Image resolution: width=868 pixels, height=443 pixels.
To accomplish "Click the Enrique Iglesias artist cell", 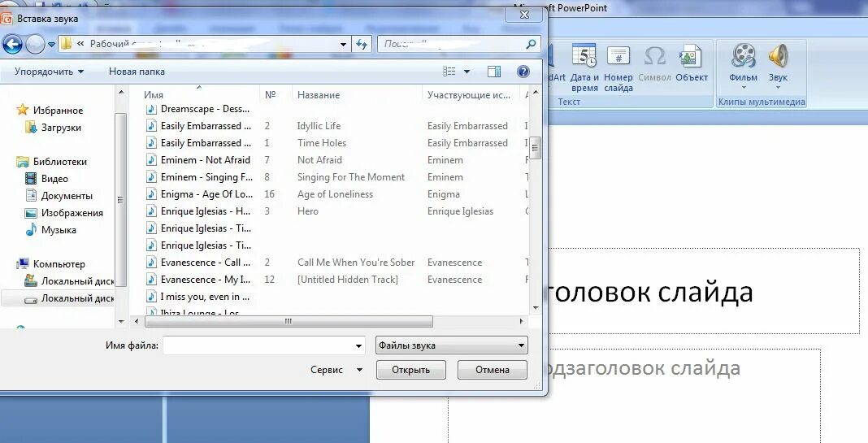I will pyautogui.click(x=460, y=211).
